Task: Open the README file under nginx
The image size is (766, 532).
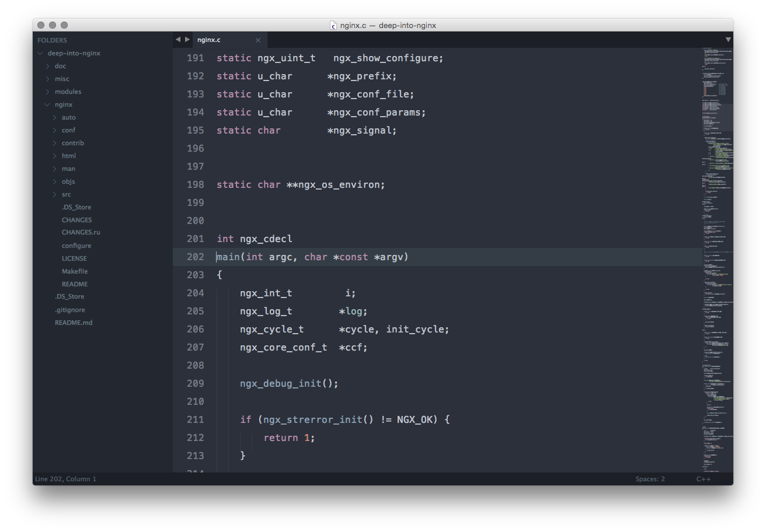Action: (x=75, y=284)
